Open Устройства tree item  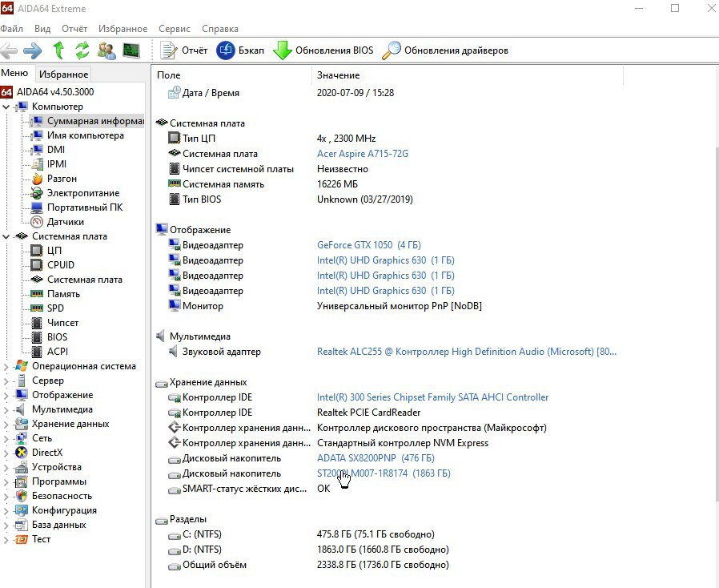[x=48, y=467]
